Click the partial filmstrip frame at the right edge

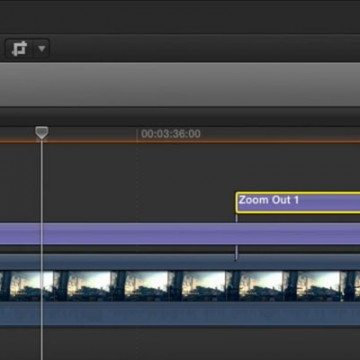(350, 286)
